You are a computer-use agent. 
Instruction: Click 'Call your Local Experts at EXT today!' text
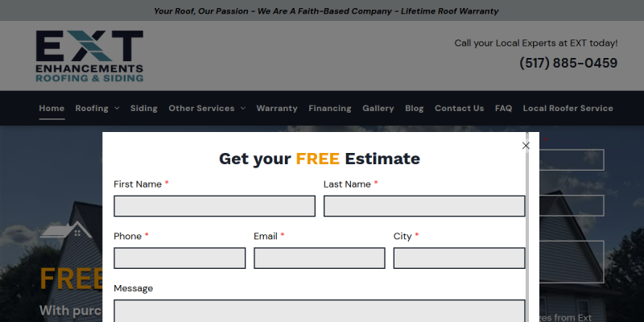pyautogui.click(x=535, y=43)
